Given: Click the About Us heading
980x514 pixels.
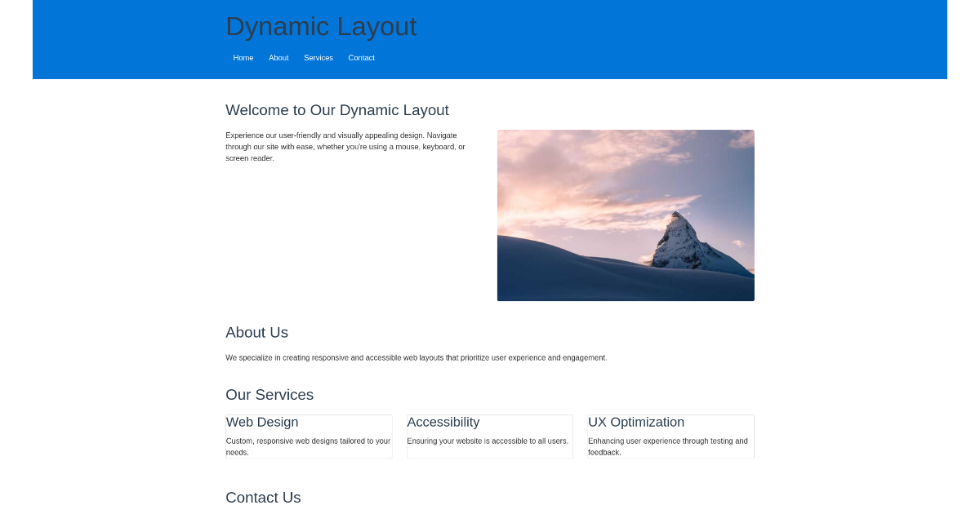Looking at the screenshot, I should click(256, 332).
